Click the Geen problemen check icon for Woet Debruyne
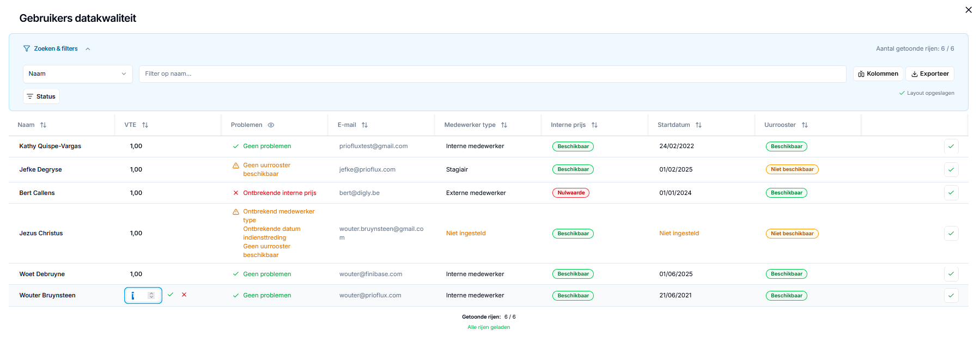Viewport: 980px width, 354px height. [236, 274]
